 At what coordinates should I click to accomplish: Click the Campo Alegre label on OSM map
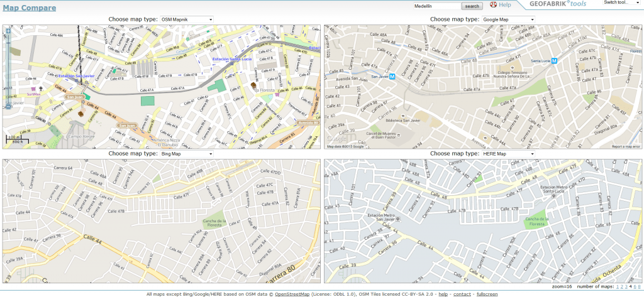[x=81, y=137]
